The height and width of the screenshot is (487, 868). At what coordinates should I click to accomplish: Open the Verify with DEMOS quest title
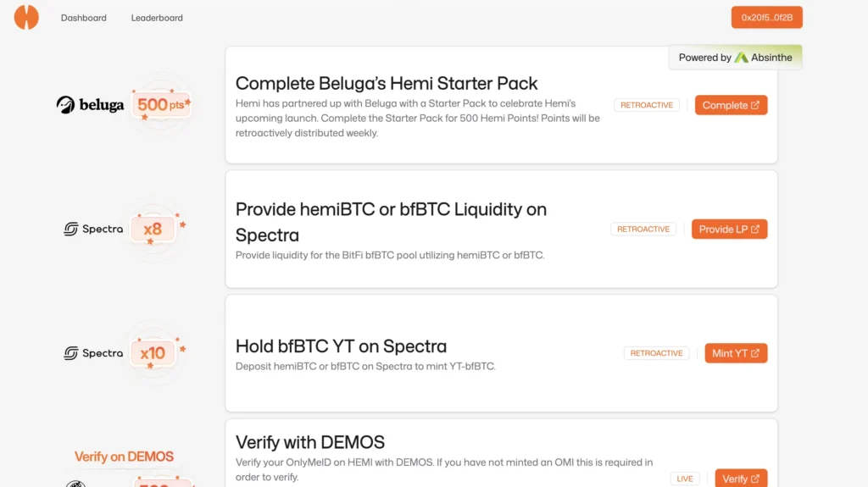point(310,442)
